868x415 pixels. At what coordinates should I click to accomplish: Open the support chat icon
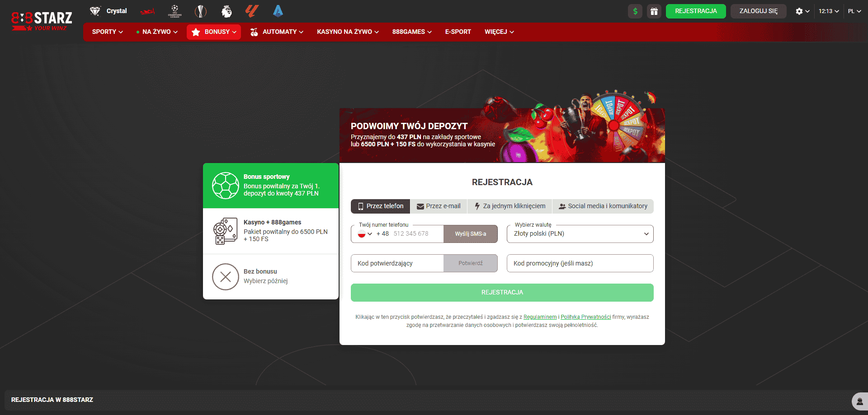(859, 401)
